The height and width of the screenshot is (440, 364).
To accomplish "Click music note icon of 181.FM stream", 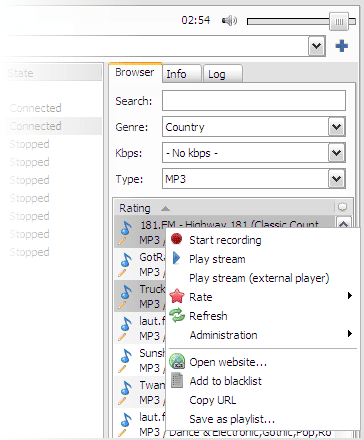I will click(126, 228).
